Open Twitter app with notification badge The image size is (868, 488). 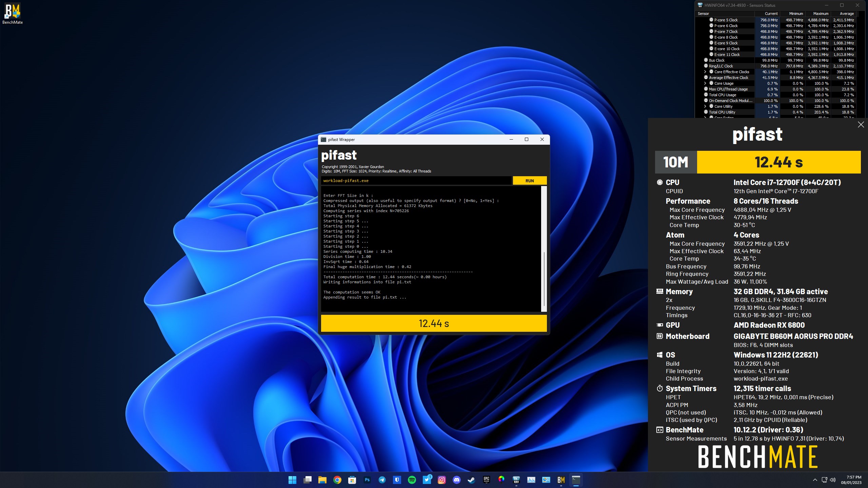[x=427, y=480]
